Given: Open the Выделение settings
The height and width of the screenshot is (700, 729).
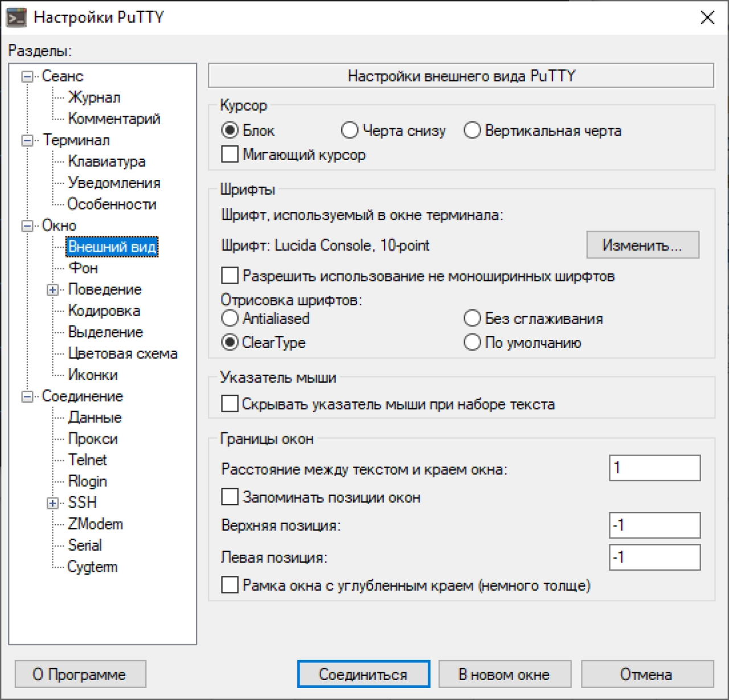Looking at the screenshot, I should click(x=106, y=332).
